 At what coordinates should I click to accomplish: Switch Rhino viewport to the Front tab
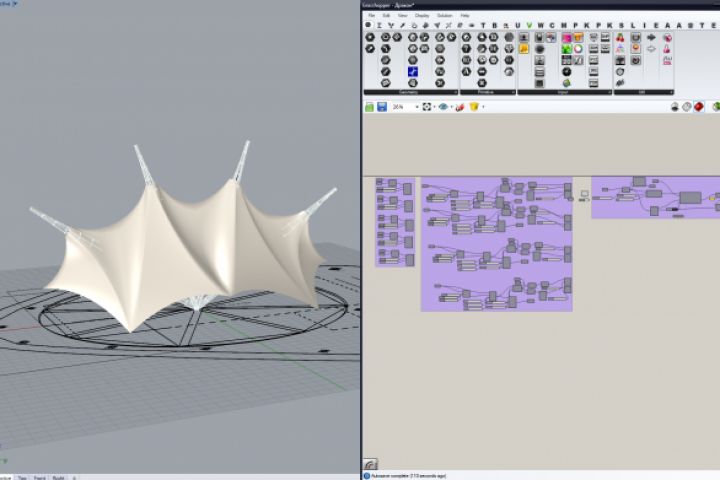[x=39, y=478]
